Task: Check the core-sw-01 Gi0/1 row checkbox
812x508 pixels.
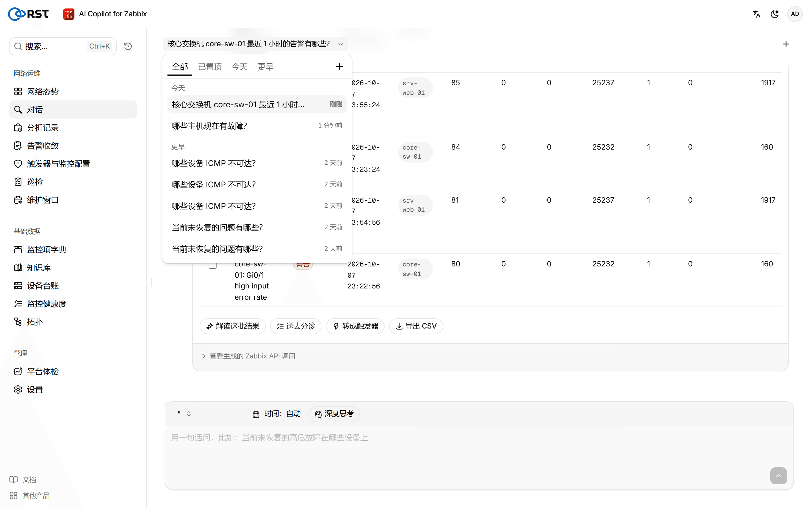Action: [212, 265]
